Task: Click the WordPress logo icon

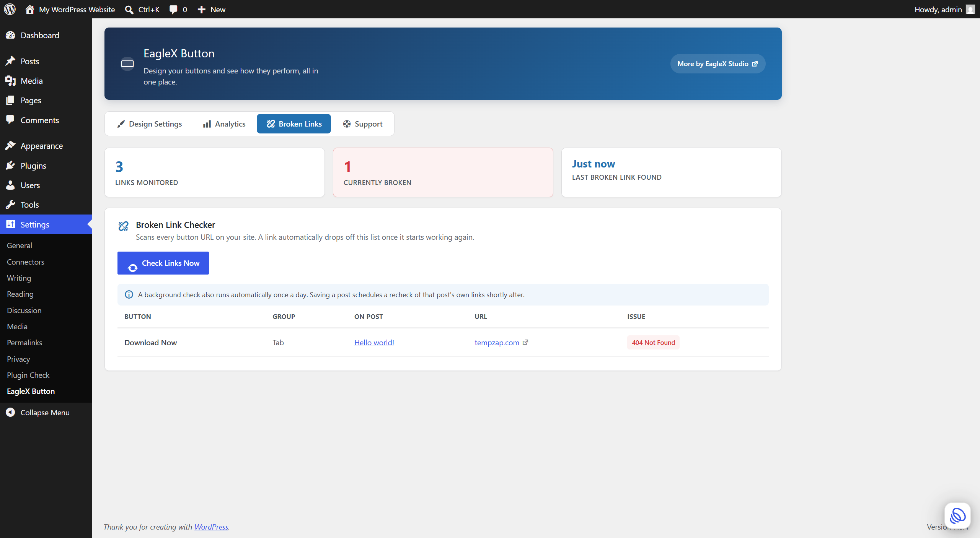Action: point(10,9)
